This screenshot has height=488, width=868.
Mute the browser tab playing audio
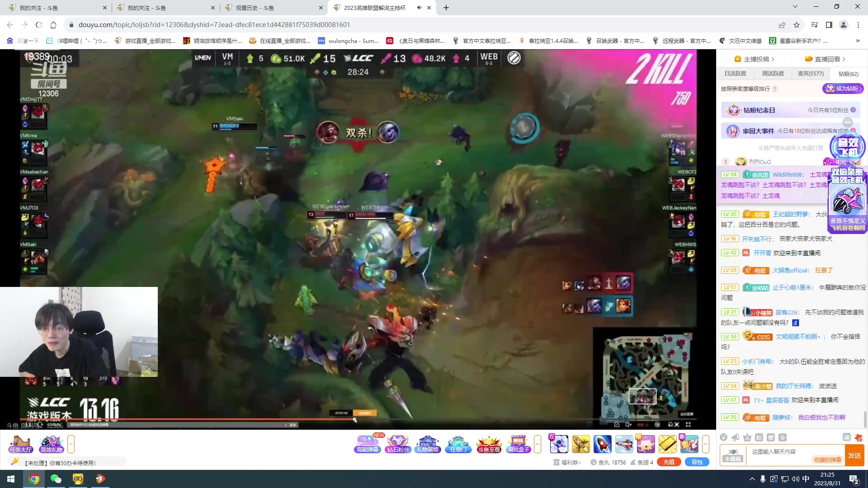click(x=419, y=8)
